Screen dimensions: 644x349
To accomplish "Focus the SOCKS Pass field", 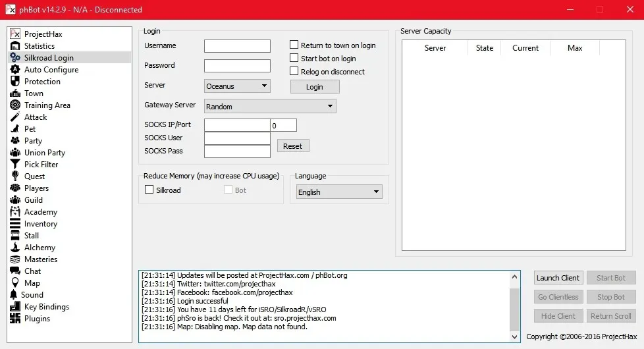I will pyautogui.click(x=238, y=151).
